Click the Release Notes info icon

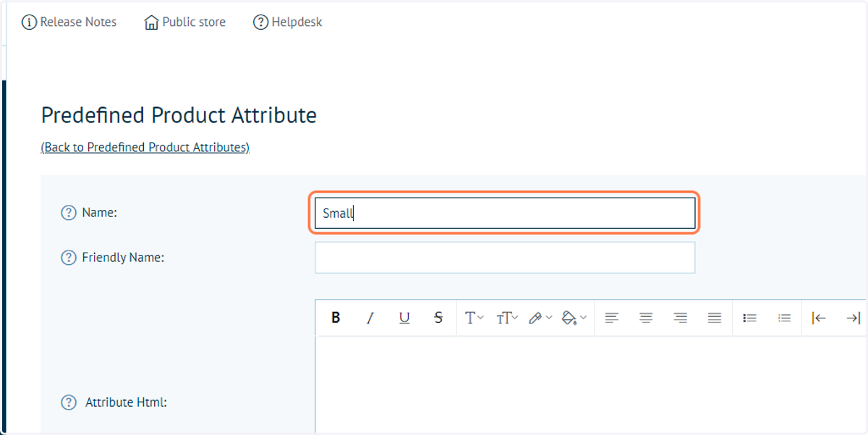click(29, 22)
